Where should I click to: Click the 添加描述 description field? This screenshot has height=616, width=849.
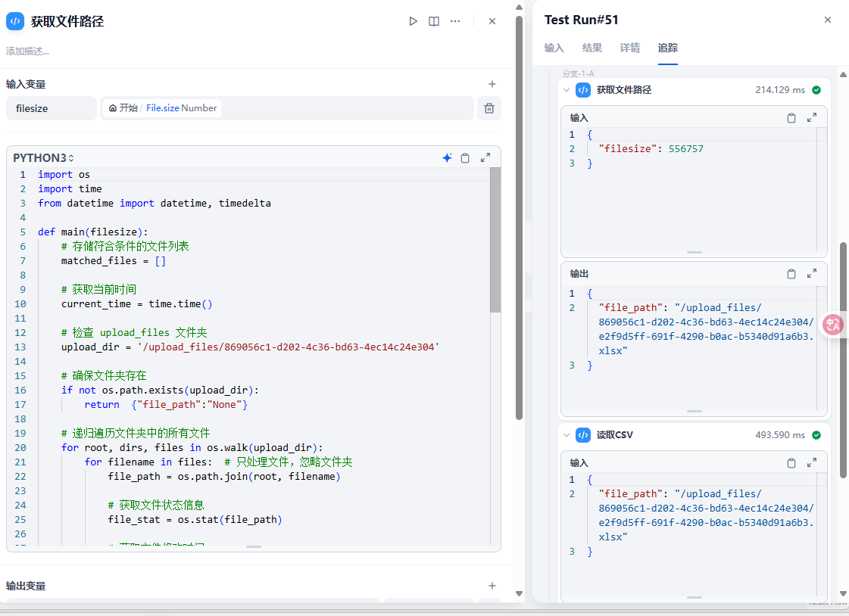tap(27, 51)
